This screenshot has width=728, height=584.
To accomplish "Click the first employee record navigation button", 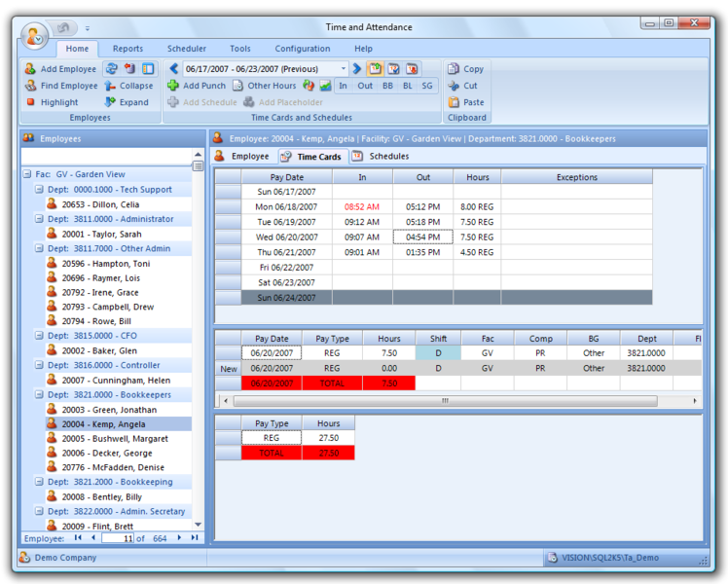I will coord(78,538).
